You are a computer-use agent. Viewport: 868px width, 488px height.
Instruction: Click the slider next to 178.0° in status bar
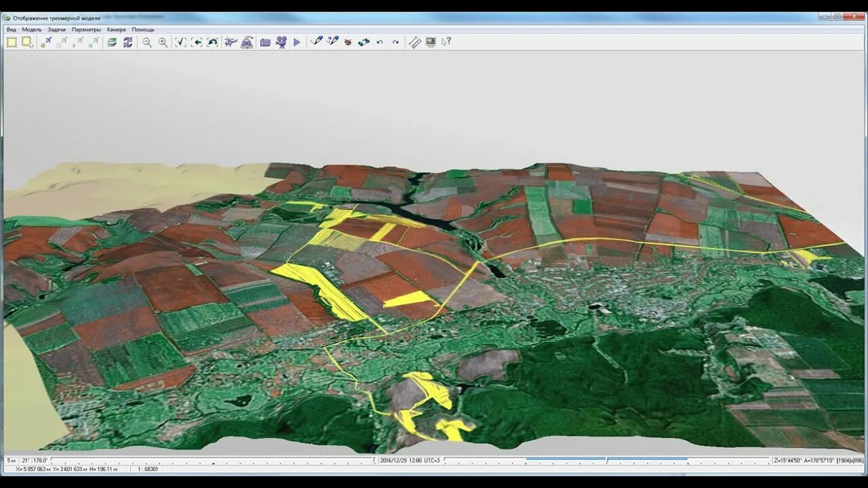coord(214,461)
